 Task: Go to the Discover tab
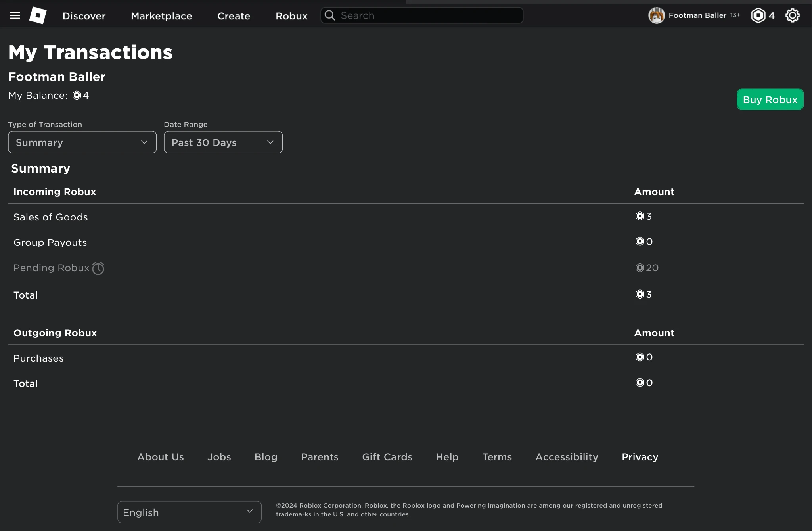tap(84, 16)
